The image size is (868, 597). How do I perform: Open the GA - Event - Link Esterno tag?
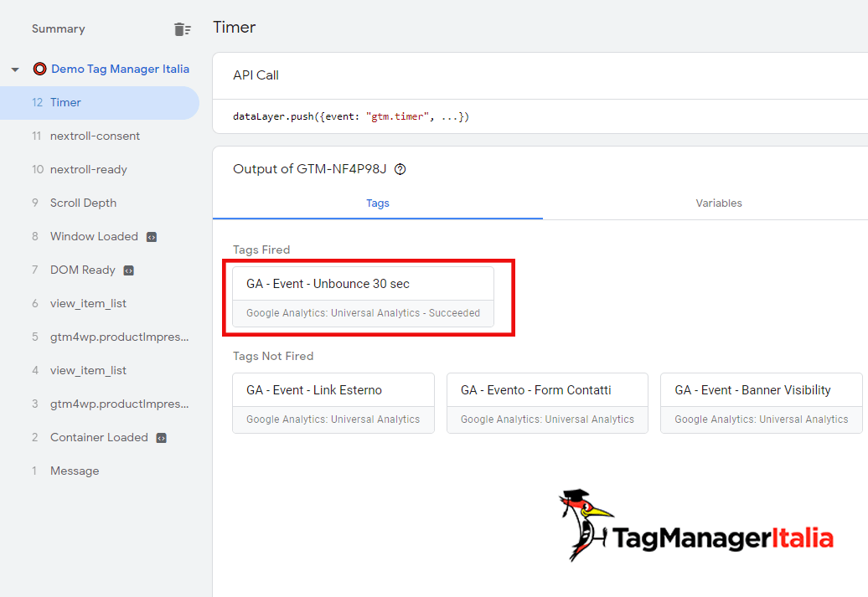[333, 403]
